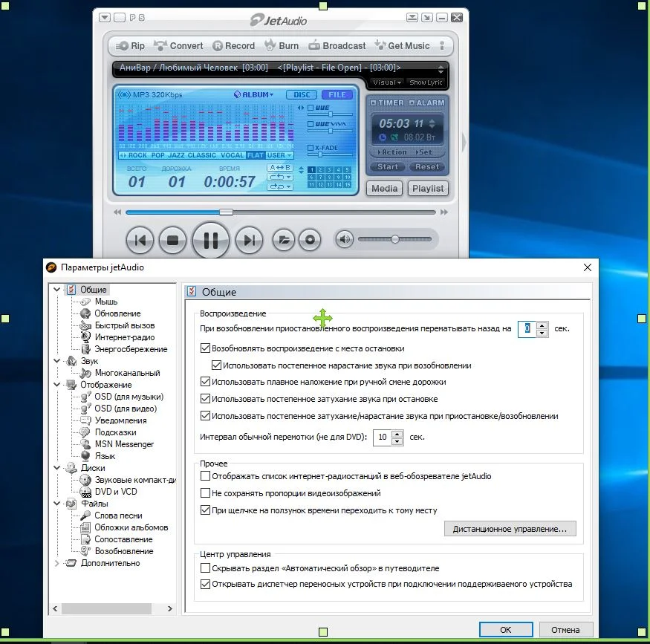Select Уведомления in settings tree

pyautogui.click(x=120, y=420)
